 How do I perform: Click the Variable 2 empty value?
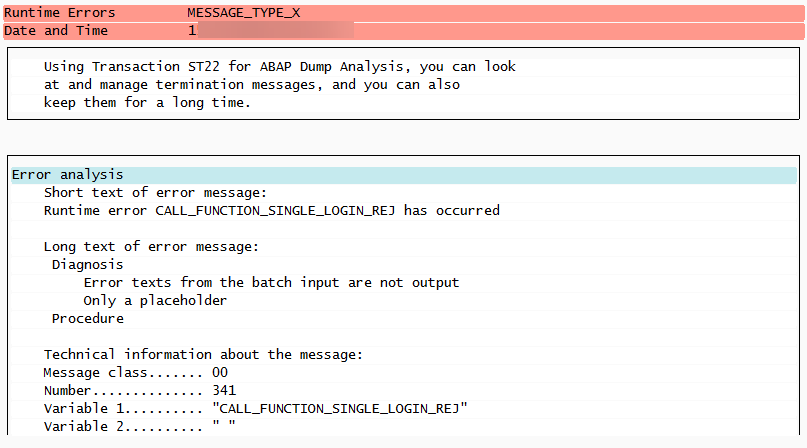coord(224,426)
